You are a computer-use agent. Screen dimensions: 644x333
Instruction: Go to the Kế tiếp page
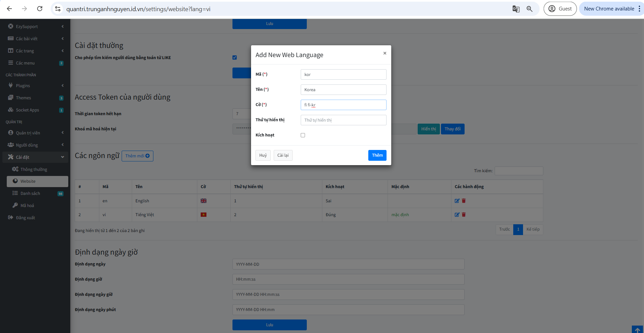[533, 229]
